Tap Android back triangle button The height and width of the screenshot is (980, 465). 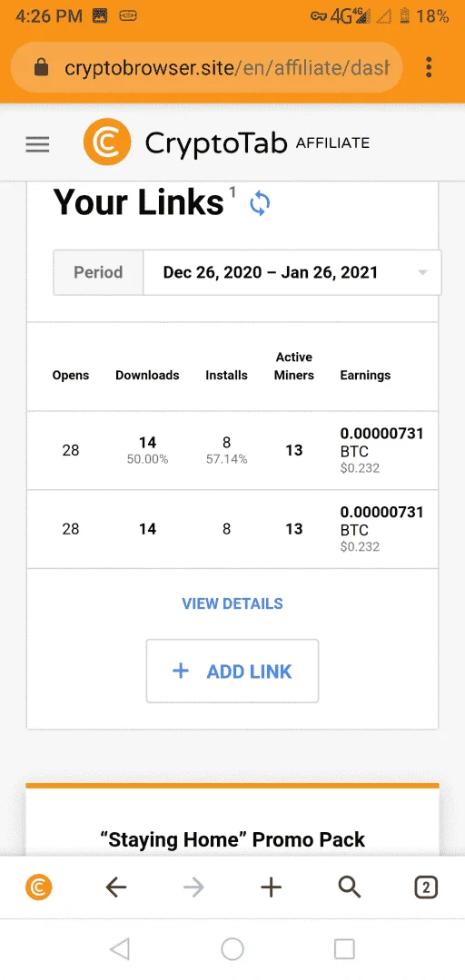click(119, 949)
